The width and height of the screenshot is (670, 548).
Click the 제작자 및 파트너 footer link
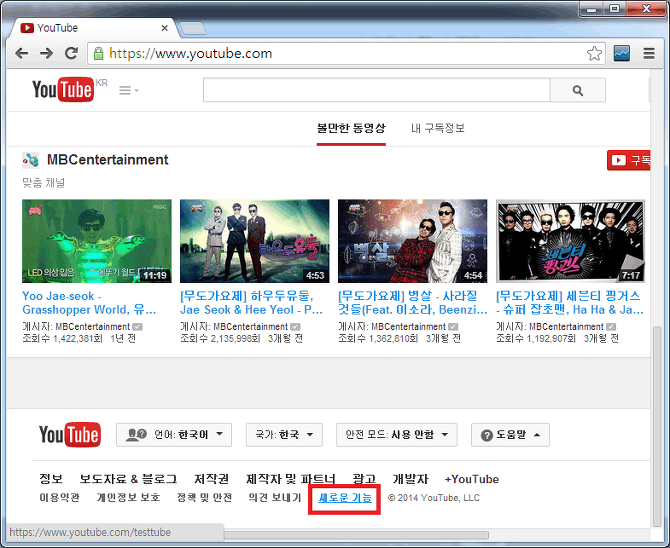click(x=291, y=479)
